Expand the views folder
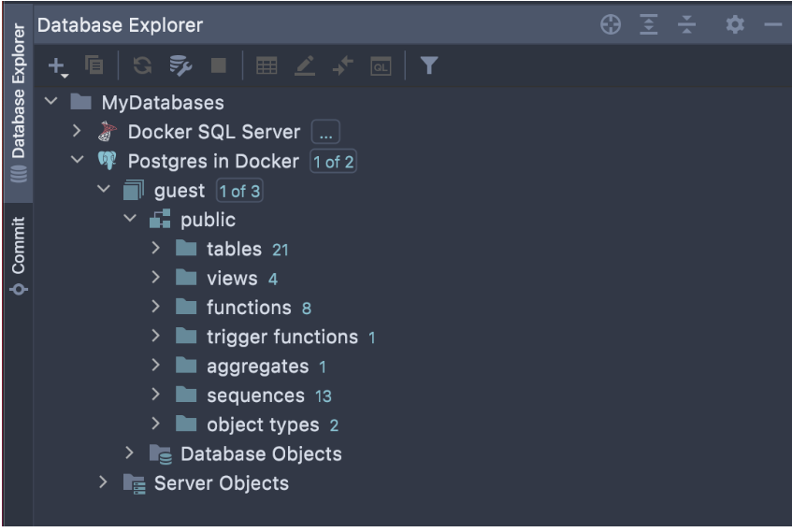 pyautogui.click(x=155, y=278)
